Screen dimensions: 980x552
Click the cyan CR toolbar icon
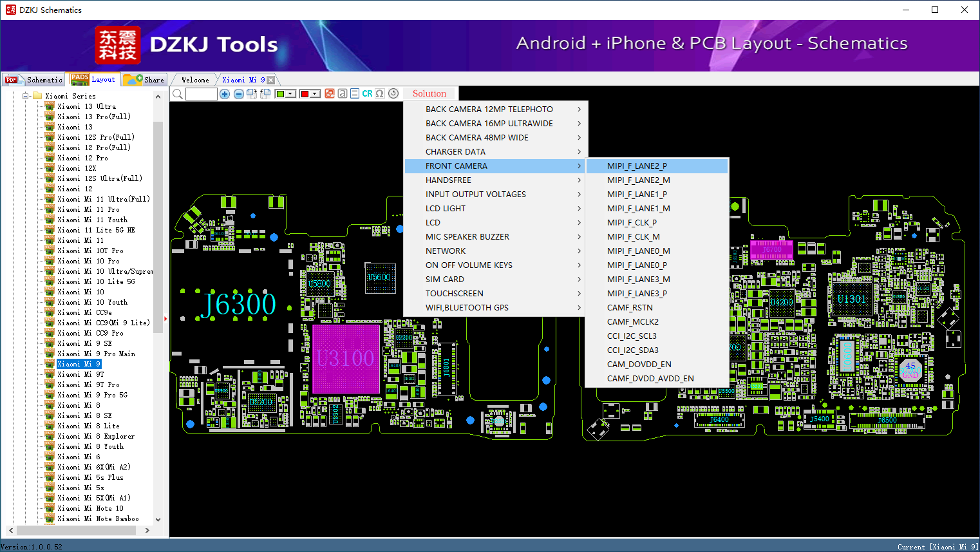tap(367, 93)
